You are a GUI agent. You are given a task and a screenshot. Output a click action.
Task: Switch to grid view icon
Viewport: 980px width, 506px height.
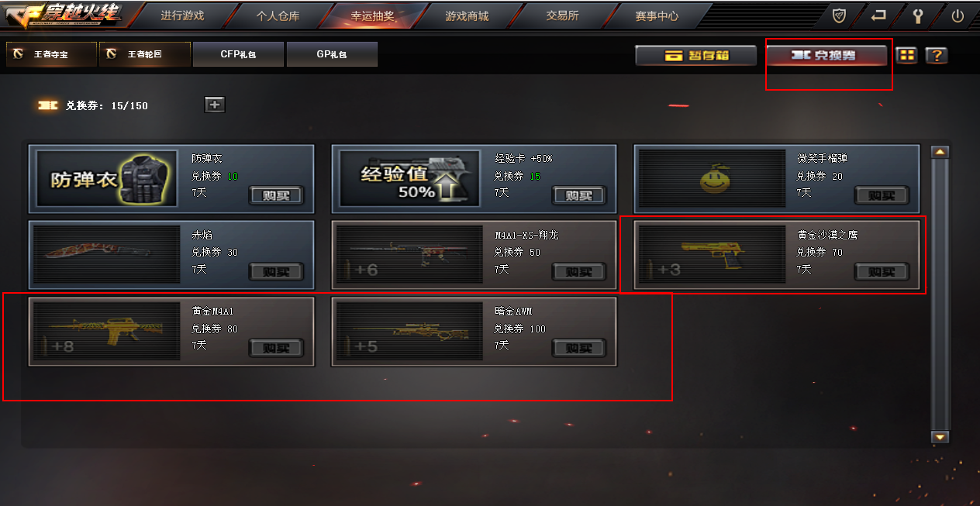click(906, 55)
